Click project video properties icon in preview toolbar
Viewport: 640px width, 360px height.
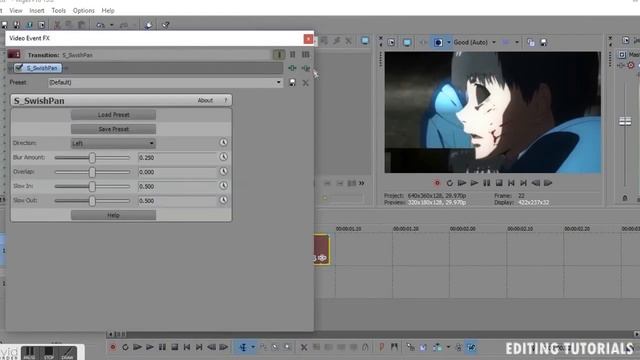pyautogui.click(x=391, y=42)
